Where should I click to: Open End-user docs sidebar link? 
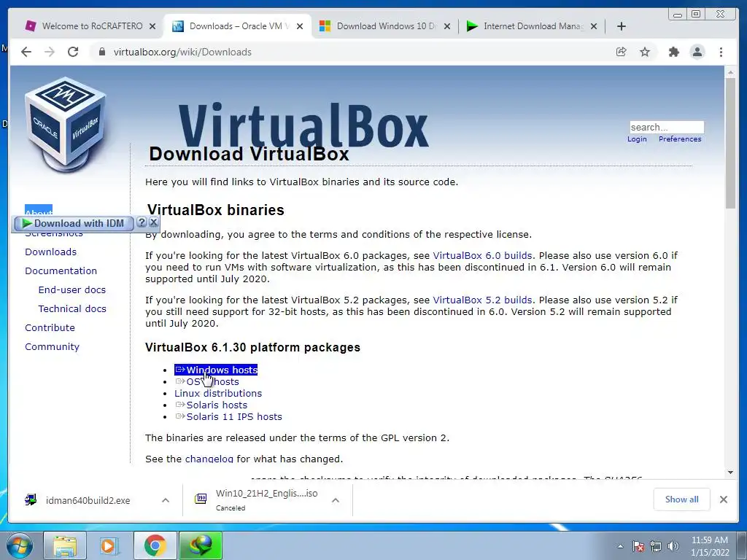72,290
